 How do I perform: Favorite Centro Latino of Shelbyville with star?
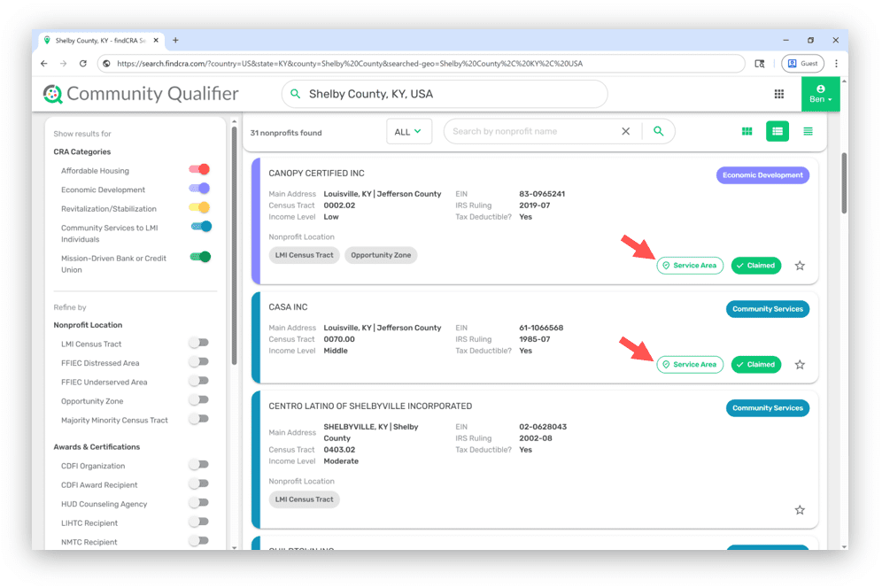(x=800, y=510)
